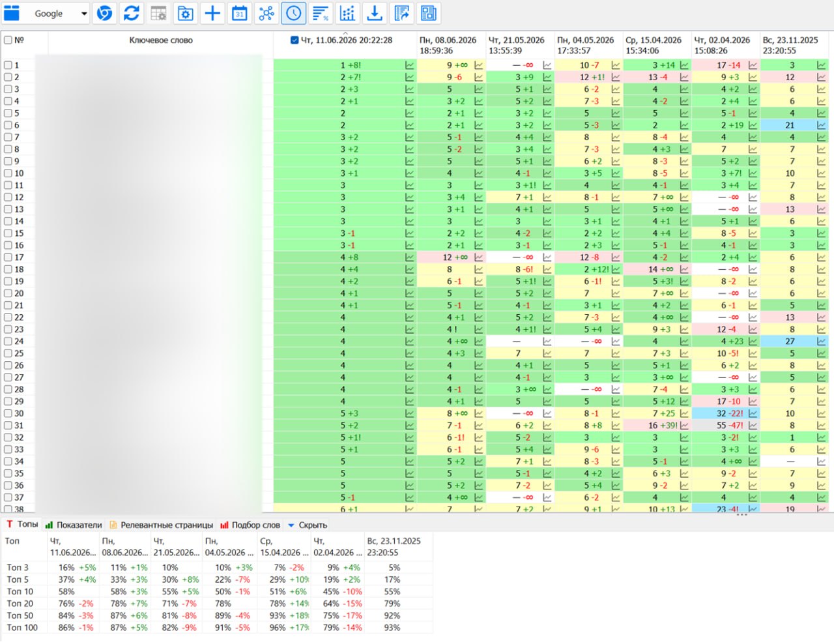The image size is (834, 644).
Task: Click the network graph icon
Action: pyautogui.click(x=266, y=13)
